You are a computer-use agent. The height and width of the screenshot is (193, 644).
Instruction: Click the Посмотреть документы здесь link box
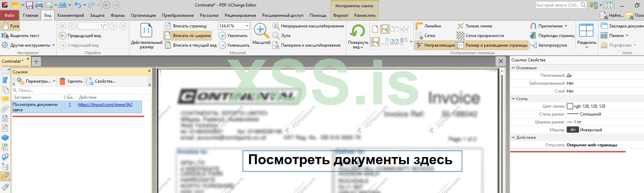pos(352,161)
